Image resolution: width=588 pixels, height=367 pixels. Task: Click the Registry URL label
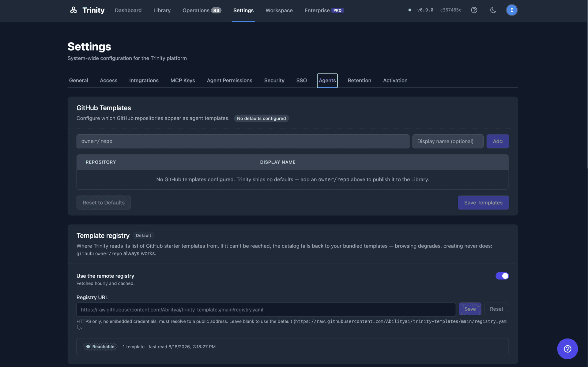pos(92,297)
